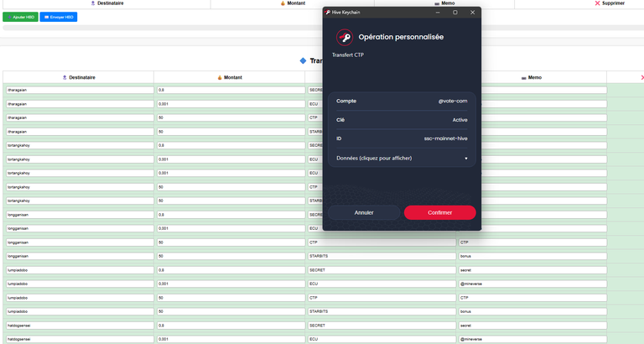The image size is (644, 344).
Task: Edit the CTP memo field in the longganisan row
Action: 532,242
